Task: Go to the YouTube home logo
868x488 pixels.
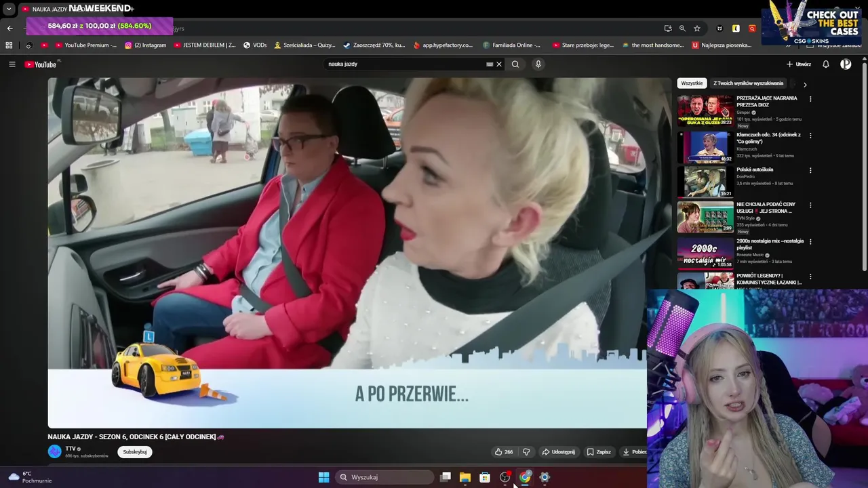Action: point(41,64)
